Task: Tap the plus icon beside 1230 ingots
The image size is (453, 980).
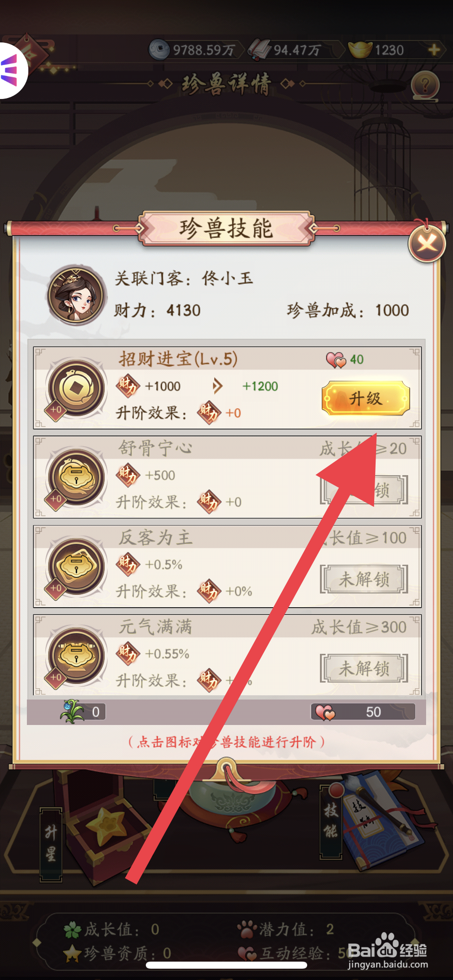Action: pyautogui.click(x=434, y=49)
